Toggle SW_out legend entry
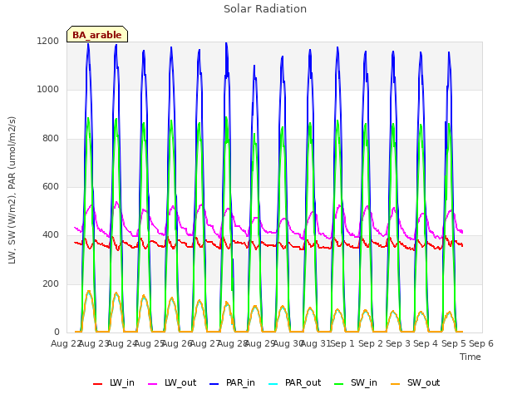The height and width of the screenshot is (399, 532). click(416, 383)
